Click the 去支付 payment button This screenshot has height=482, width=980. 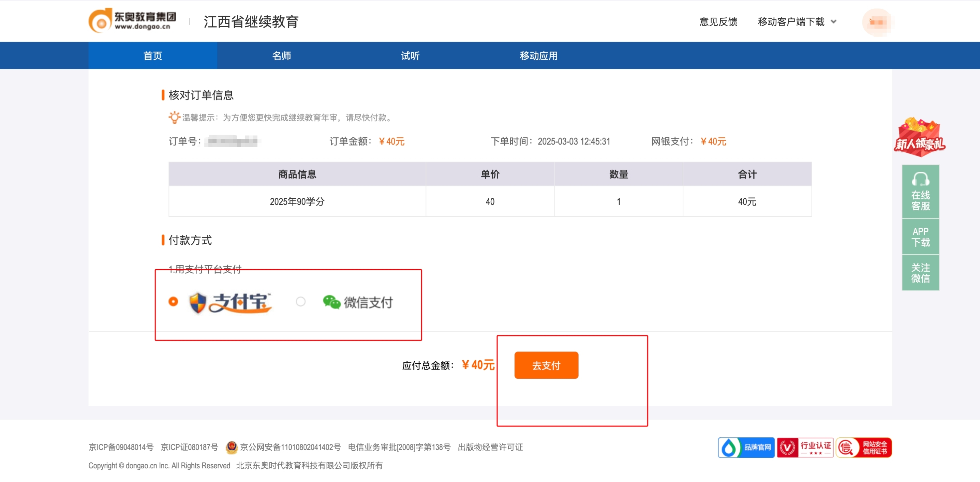tap(546, 365)
